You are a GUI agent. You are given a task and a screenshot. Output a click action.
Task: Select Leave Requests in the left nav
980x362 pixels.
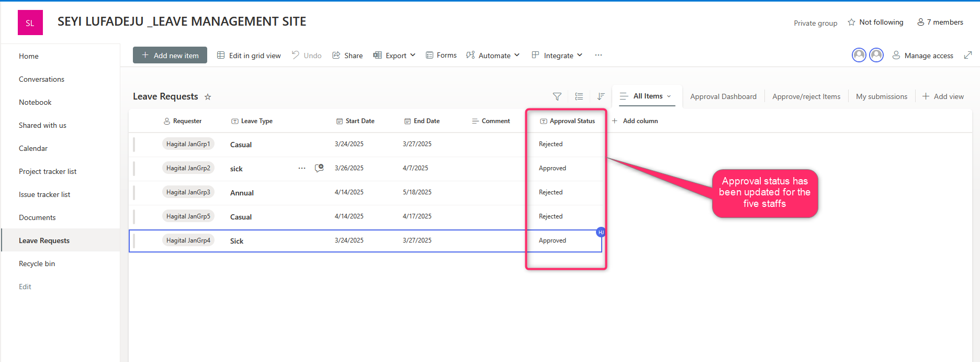44,240
